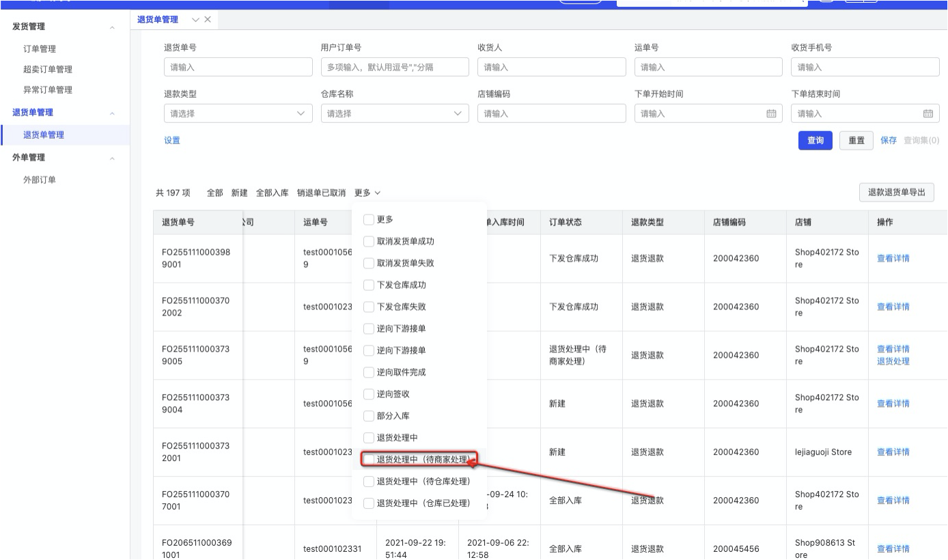Screen dimensions: 948x560
Task: Check 退货处理中（仓库已处理）option
Action: (369, 503)
